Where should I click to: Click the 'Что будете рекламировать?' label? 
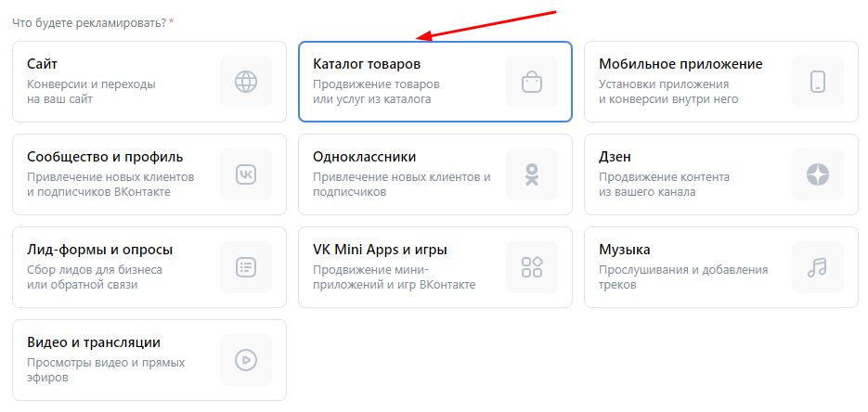click(90, 24)
